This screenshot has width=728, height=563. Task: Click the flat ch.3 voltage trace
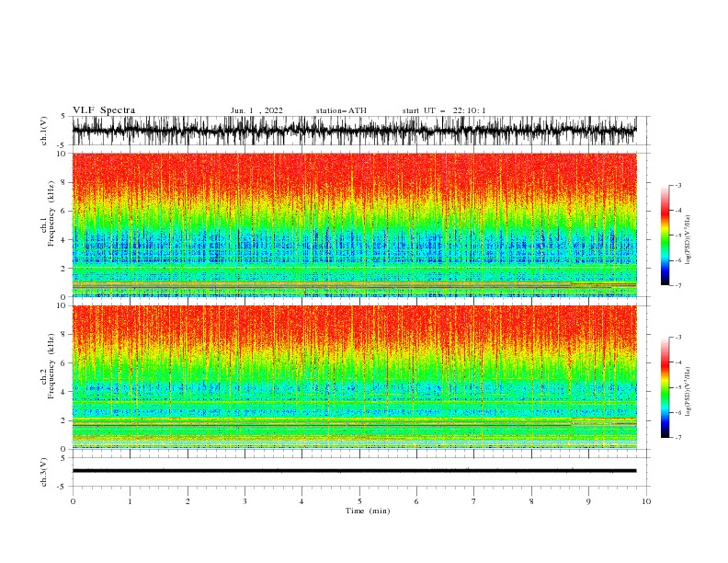pos(354,471)
